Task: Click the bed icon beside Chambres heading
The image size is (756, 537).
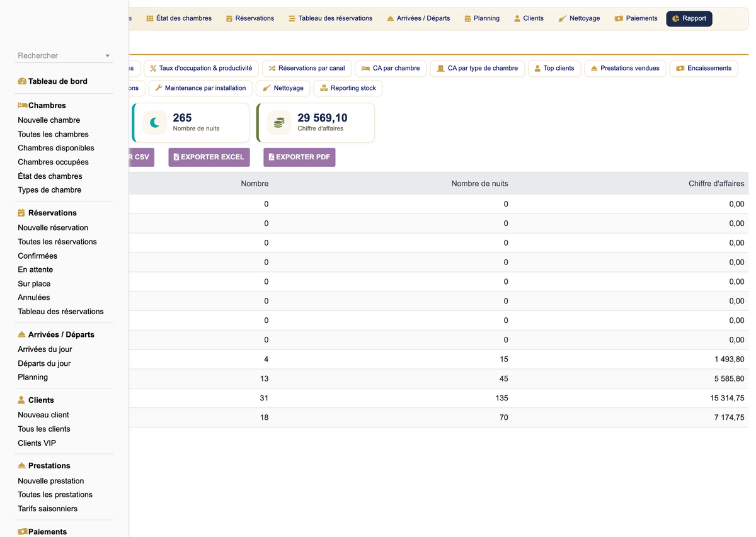Action: pyautogui.click(x=22, y=105)
